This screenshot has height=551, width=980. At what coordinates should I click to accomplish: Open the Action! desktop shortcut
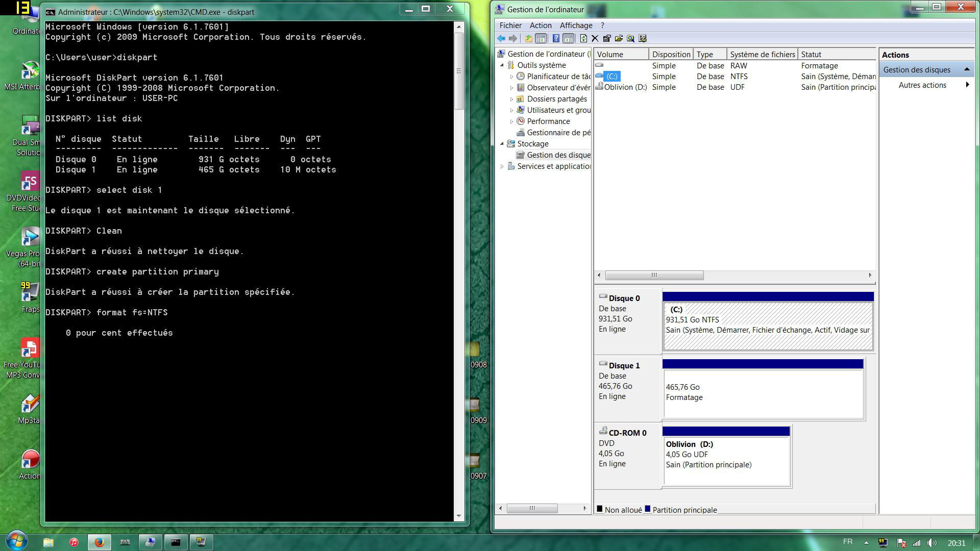coord(30,464)
